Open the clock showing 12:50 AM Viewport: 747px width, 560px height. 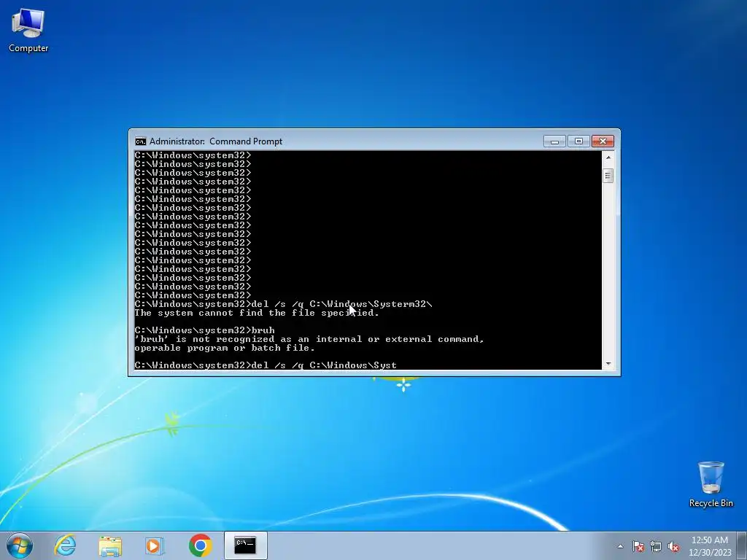[709, 546]
